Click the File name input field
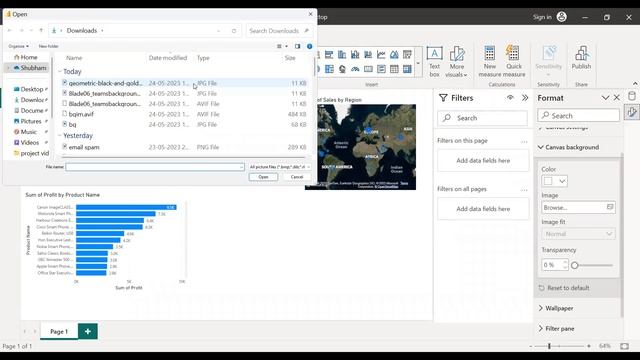The width and height of the screenshot is (640, 360). click(x=155, y=167)
